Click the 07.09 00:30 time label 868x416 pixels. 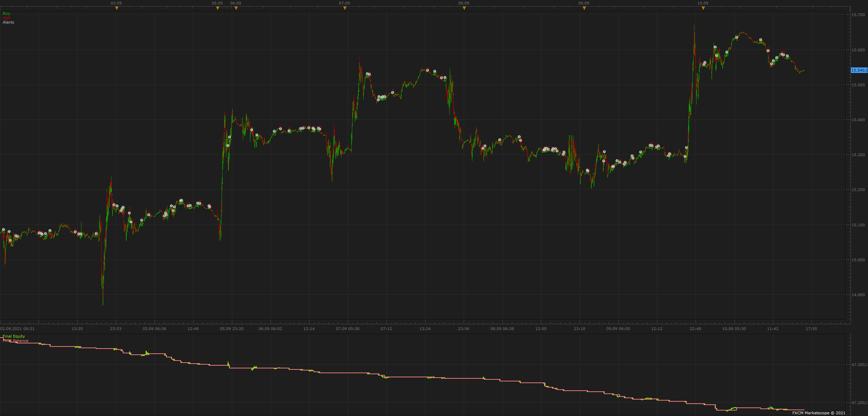[x=348, y=329]
